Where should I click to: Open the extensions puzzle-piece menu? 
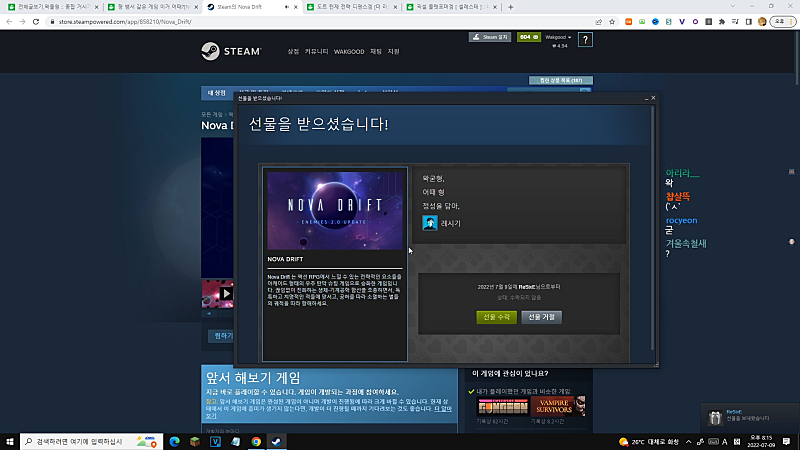(721, 22)
